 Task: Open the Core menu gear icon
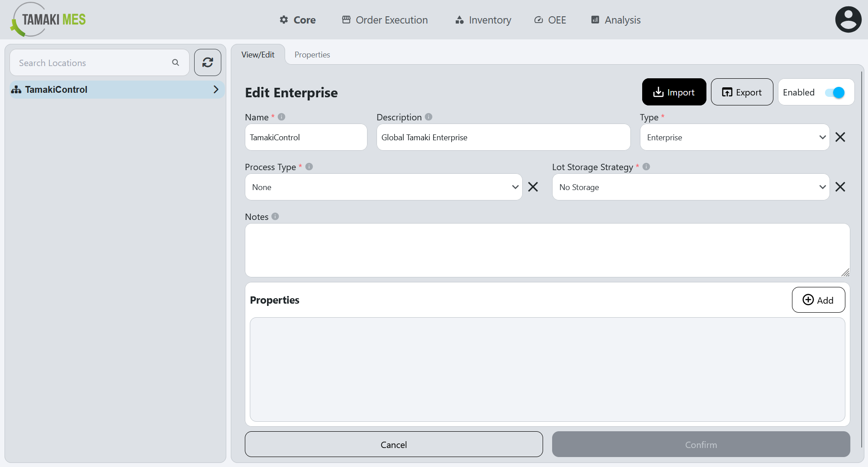tap(283, 19)
